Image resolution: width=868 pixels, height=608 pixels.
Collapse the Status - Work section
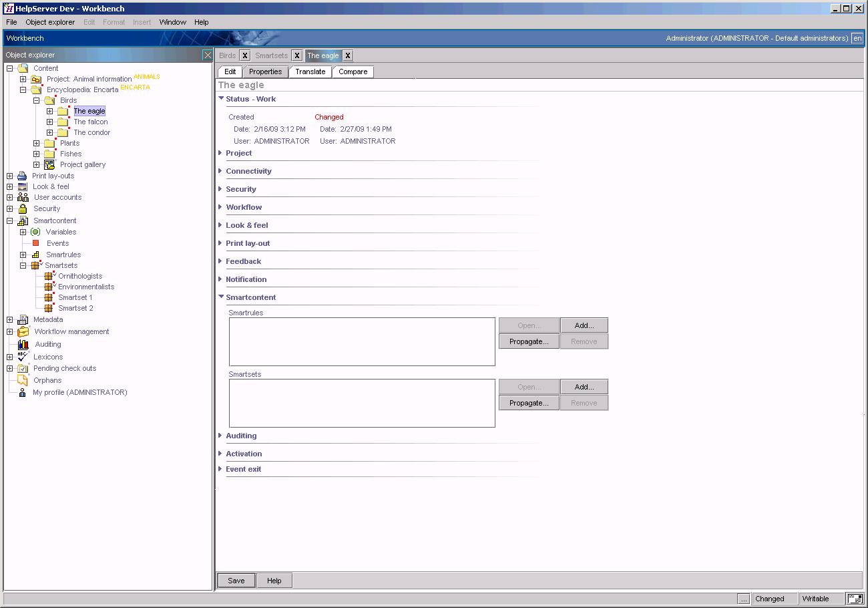point(220,98)
